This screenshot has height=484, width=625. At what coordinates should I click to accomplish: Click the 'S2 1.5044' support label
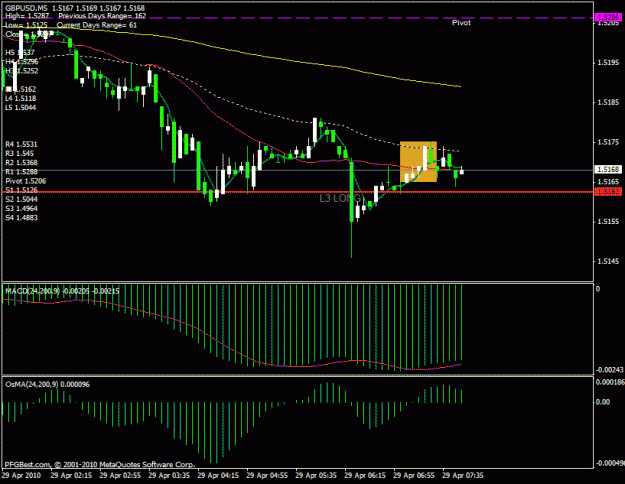[22, 199]
